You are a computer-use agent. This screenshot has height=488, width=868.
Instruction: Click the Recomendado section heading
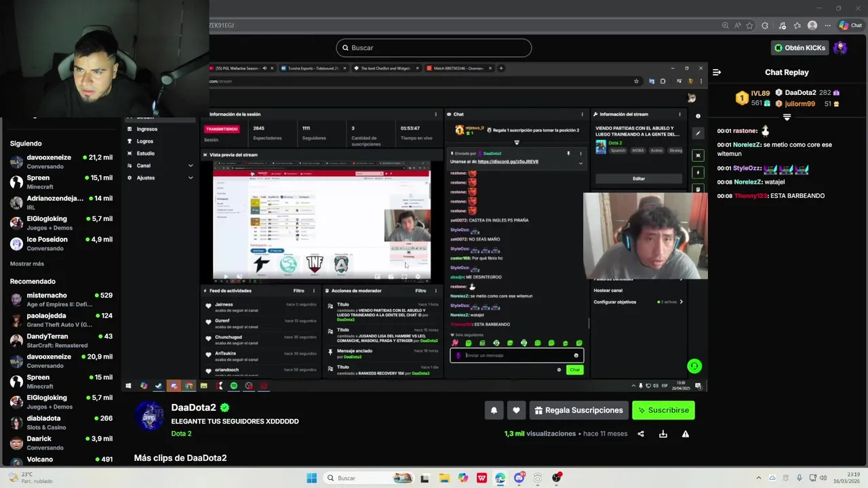33,281
